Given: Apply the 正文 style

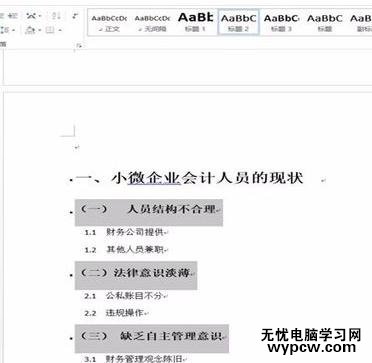Looking at the screenshot, I should [109, 22].
